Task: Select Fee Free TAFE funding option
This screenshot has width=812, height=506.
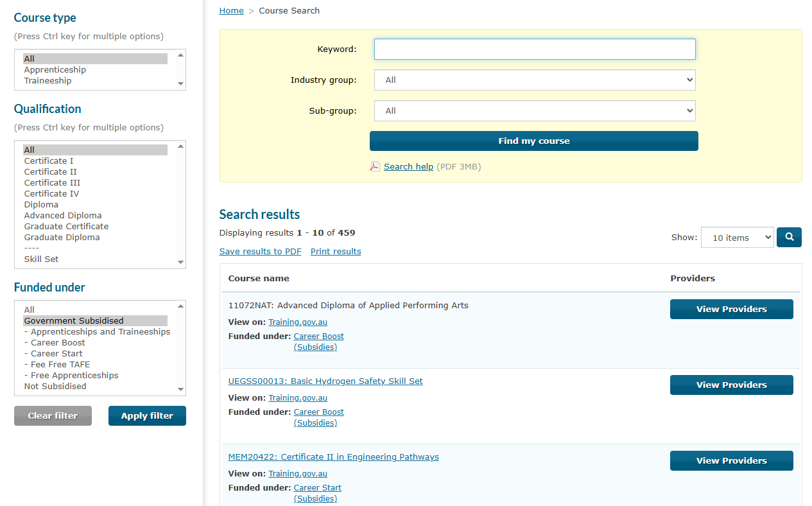Action: [96, 365]
